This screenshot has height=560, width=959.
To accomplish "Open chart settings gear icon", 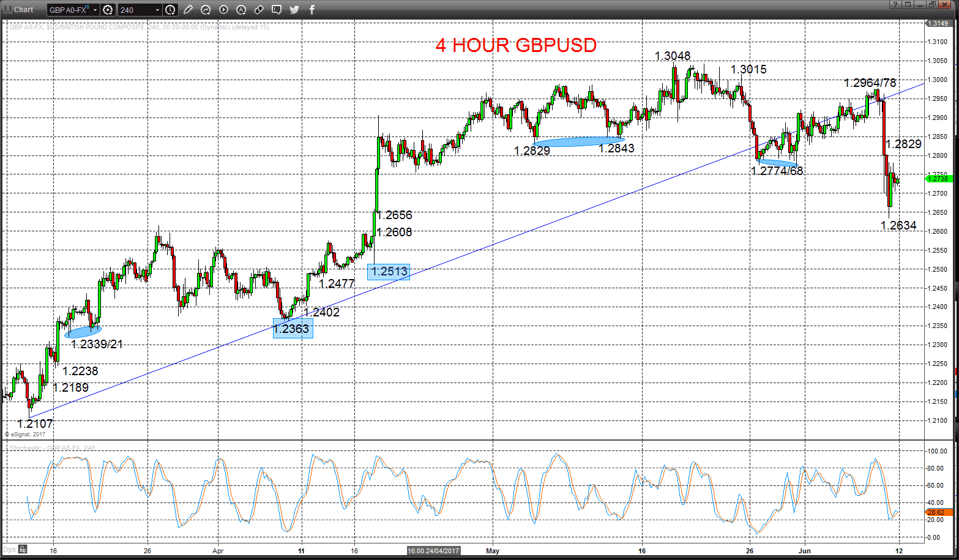I will point(108,10).
